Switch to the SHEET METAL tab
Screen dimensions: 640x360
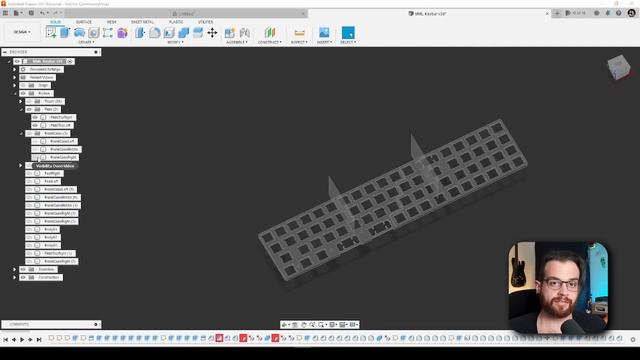tap(142, 22)
